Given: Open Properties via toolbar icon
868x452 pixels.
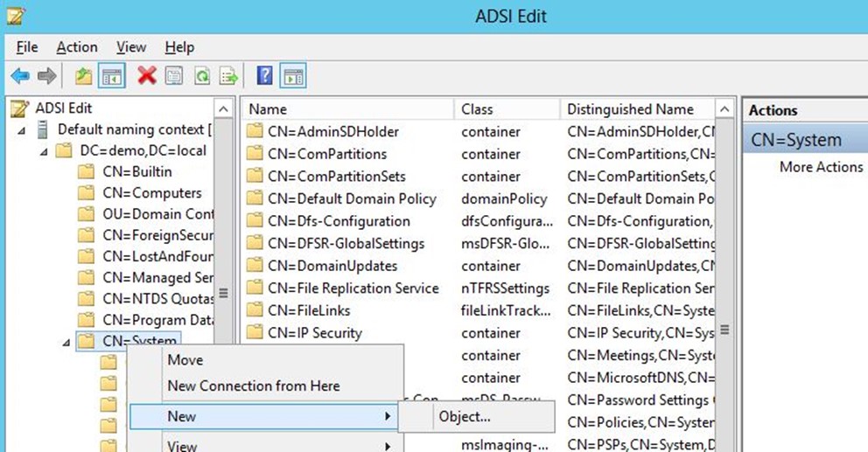Looking at the screenshot, I should point(174,76).
